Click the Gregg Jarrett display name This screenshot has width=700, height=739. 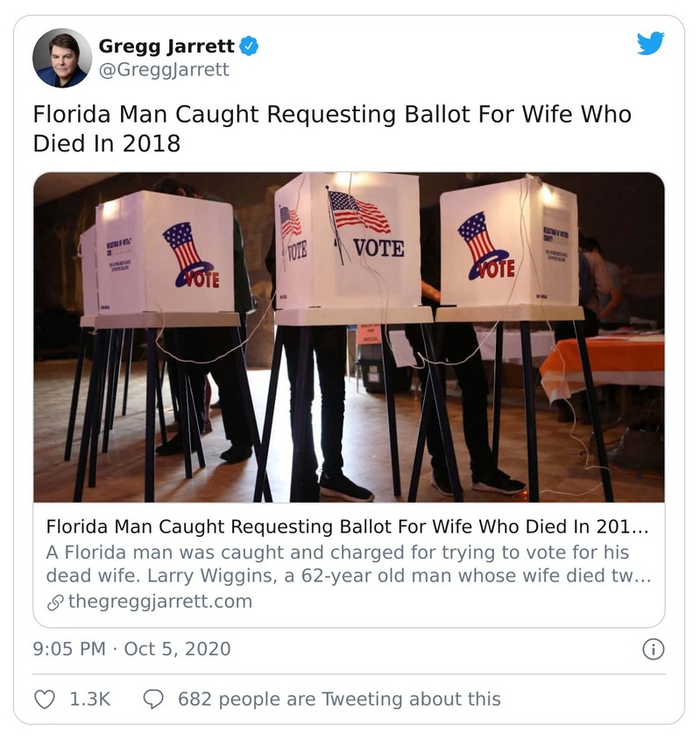point(166,46)
